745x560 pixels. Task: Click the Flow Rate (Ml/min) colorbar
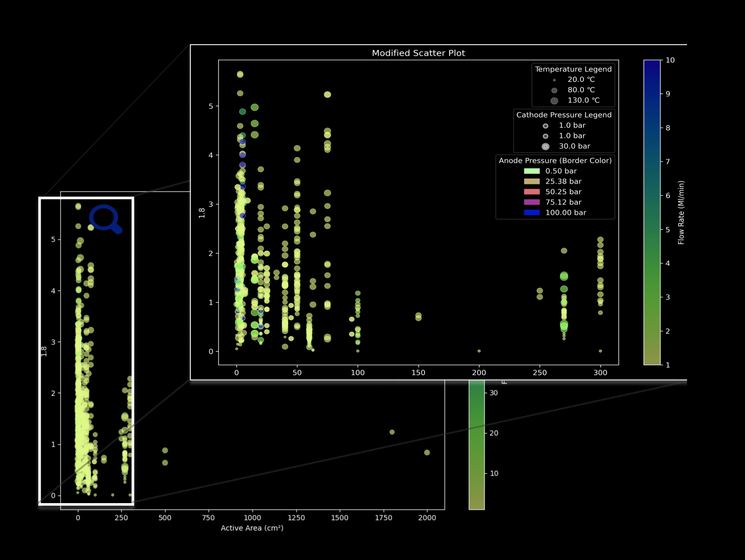point(652,212)
